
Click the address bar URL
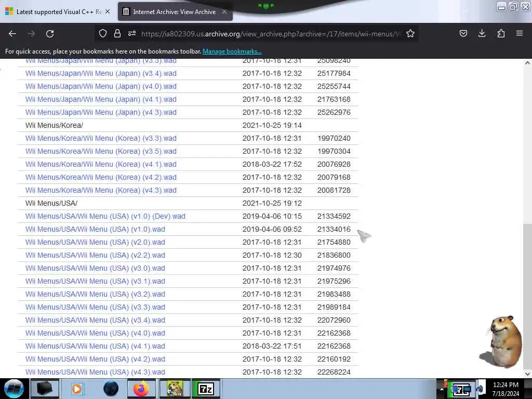pyautogui.click(x=271, y=34)
